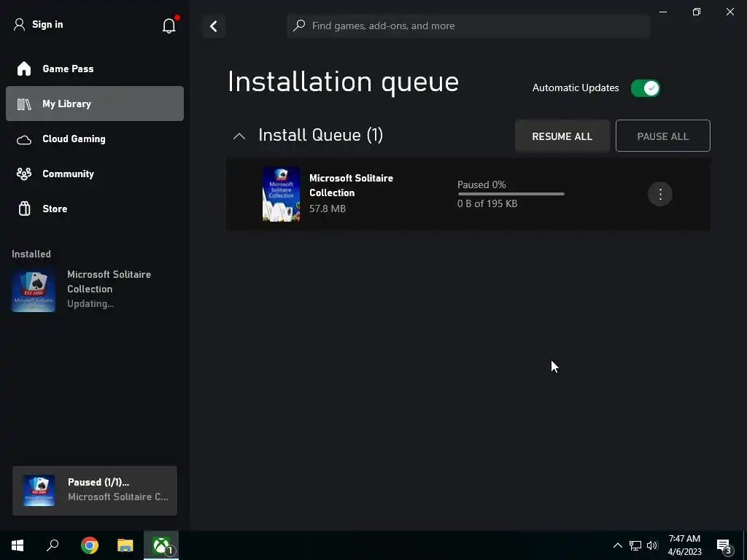The width and height of the screenshot is (747, 560).
Task: Click the Sign in profile icon
Action: tap(19, 25)
